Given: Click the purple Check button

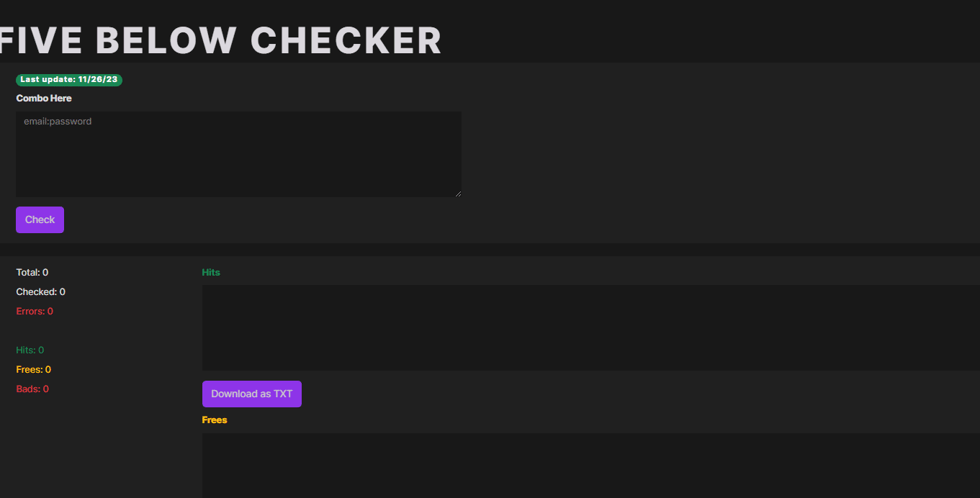Looking at the screenshot, I should click(x=40, y=219).
